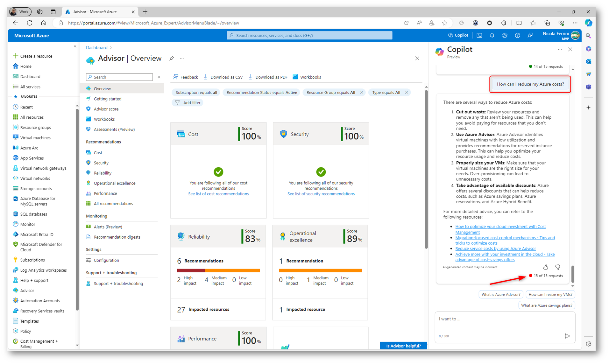
Task: Add page to browser favorites star
Action: 444,23
